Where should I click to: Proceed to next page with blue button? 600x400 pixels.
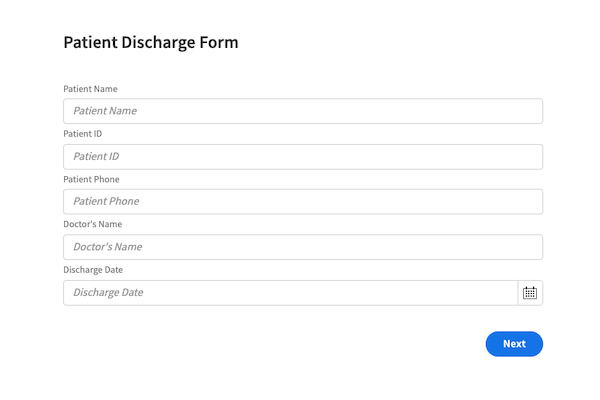click(514, 344)
